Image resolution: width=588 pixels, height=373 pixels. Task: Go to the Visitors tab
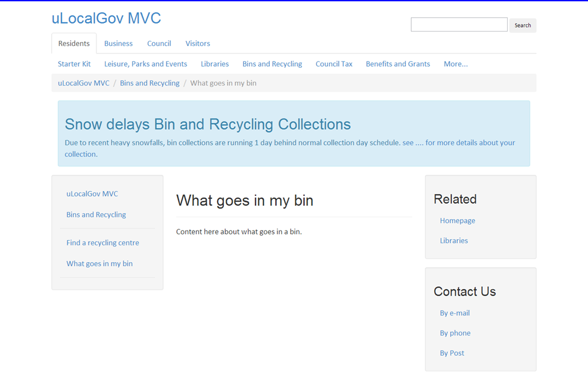pos(198,44)
